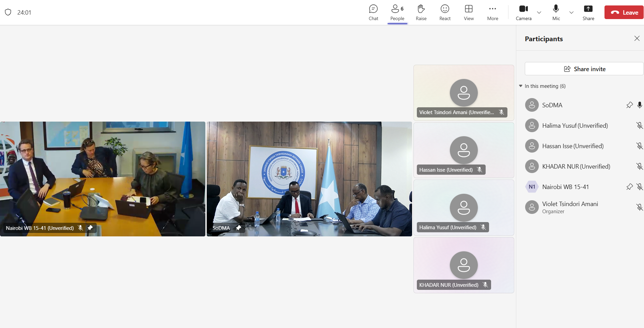Viewport: 644px width, 328px height.
Task: Select Halima Yusuf in participants list
Action: coord(575,126)
